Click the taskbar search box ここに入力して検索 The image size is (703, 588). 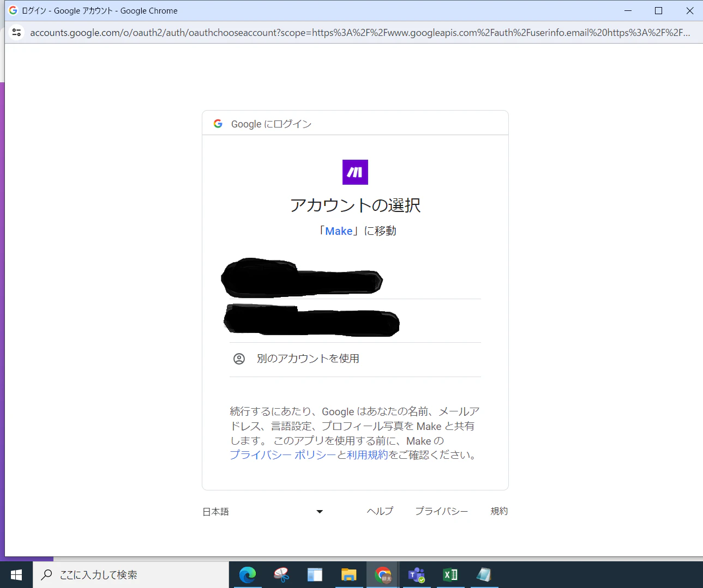pyautogui.click(x=131, y=575)
